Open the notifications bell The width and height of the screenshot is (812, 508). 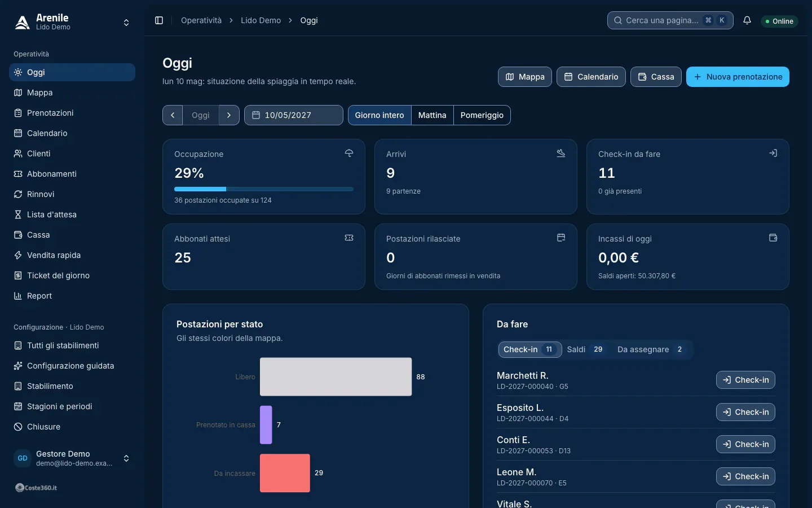coord(747,20)
